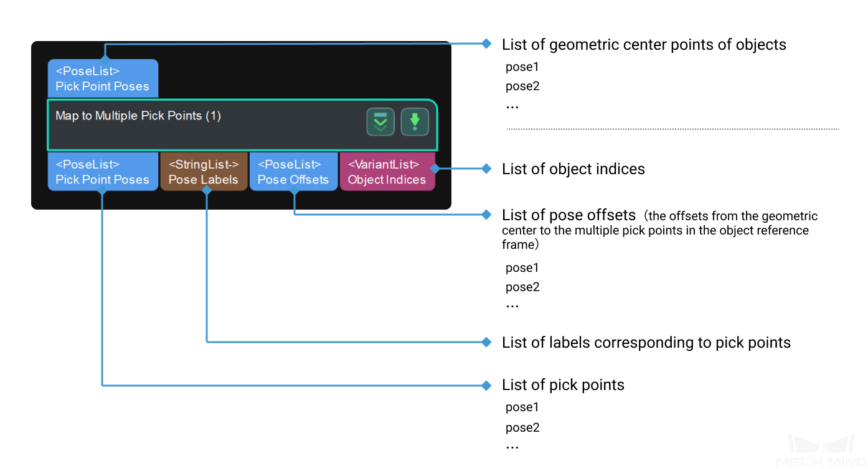Select the Map to Multiple Pick Points title
The width and height of the screenshot is (868, 469).
tap(138, 116)
